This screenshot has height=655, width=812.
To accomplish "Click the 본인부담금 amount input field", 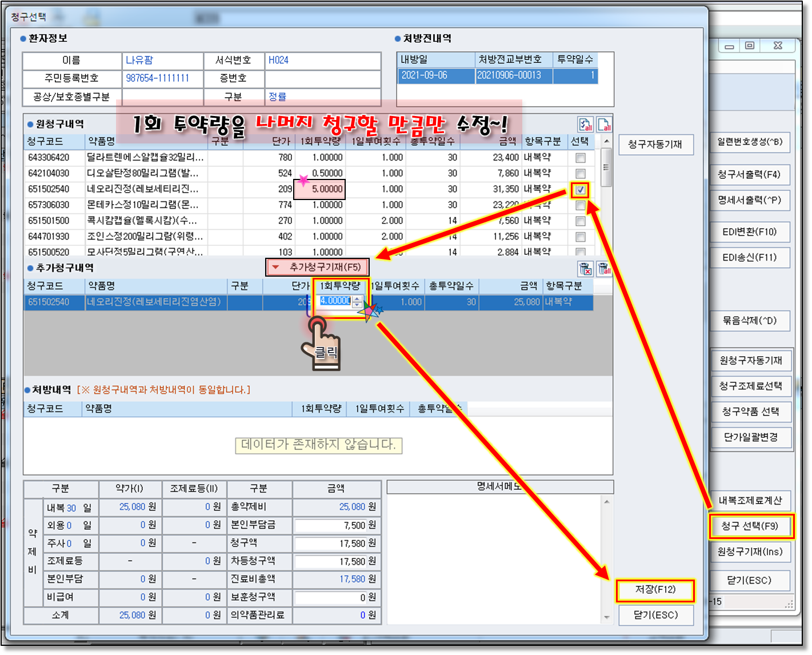I will pos(336,525).
